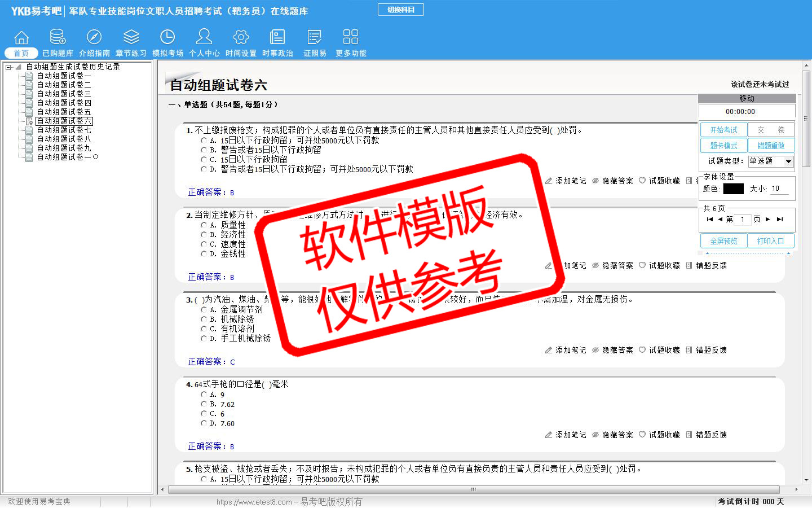Open the 首页 home icon
Image resolution: width=812 pixels, height=508 pixels.
coord(21,38)
